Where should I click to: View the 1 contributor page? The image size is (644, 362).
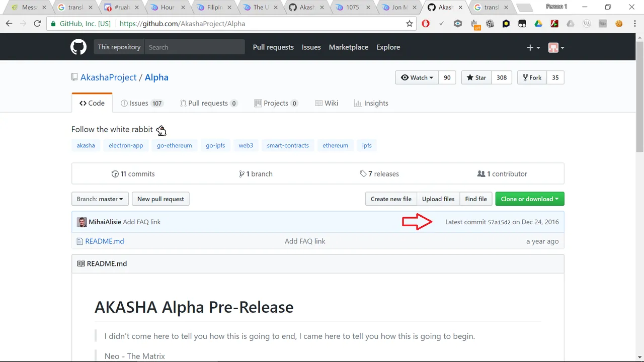[502, 174]
